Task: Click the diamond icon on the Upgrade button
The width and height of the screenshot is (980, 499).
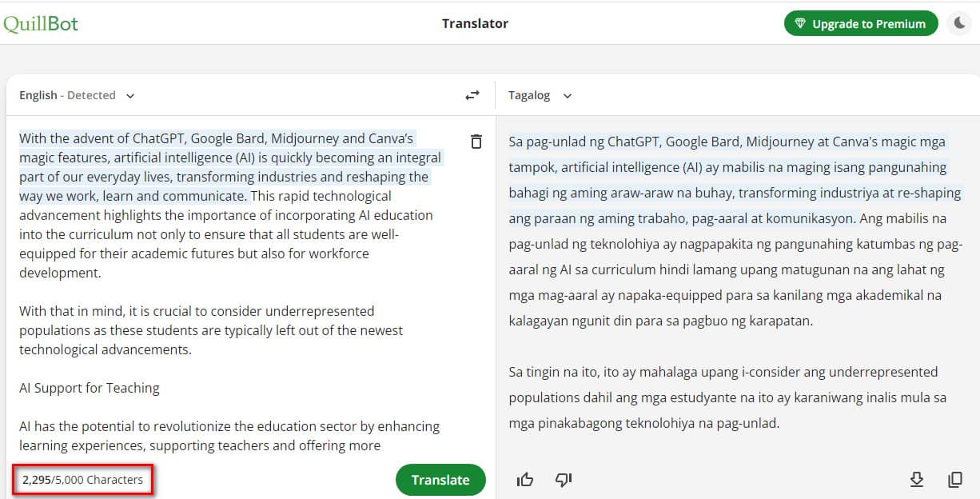Action: (800, 24)
